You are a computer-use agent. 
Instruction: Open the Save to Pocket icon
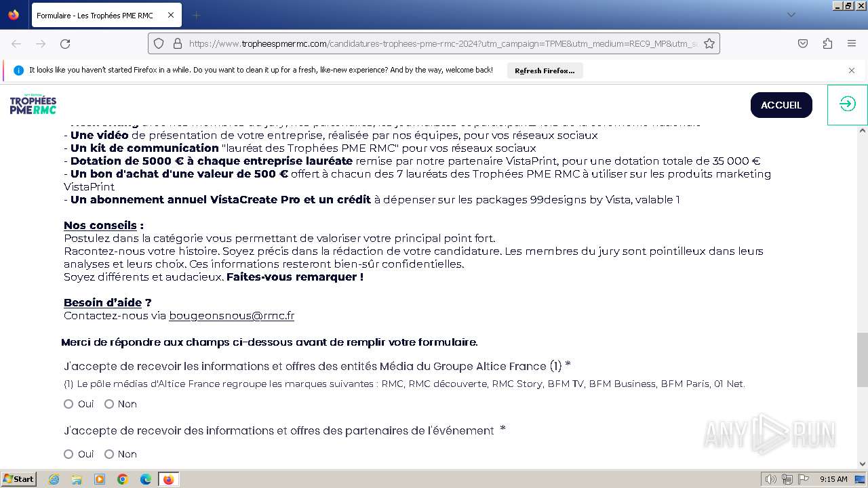(x=803, y=43)
